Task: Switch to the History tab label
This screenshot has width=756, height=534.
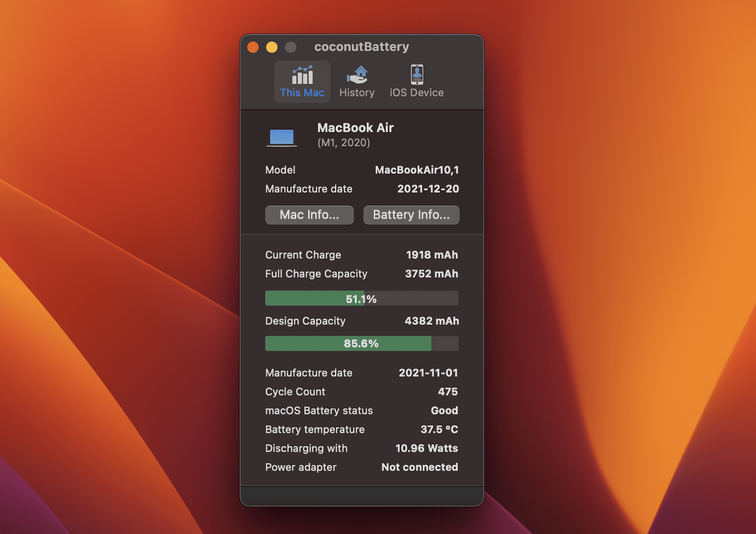Action: [x=357, y=93]
